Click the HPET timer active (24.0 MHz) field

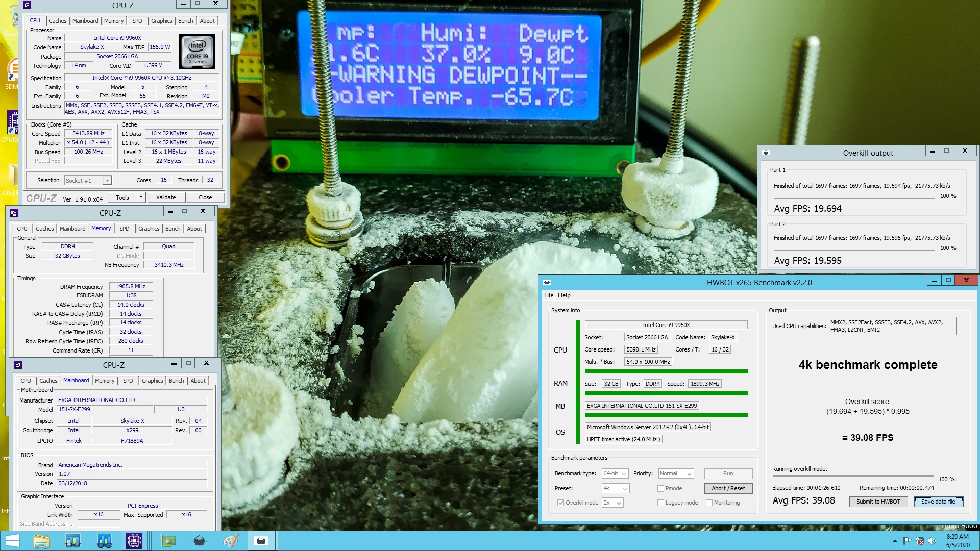(623, 439)
